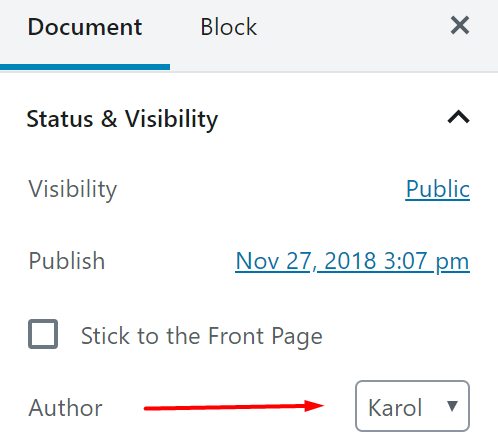Image resolution: width=498 pixels, height=445 pixels.
Task: Click the Publish row label
Action: pyautogui.click(x=67, y=261)
